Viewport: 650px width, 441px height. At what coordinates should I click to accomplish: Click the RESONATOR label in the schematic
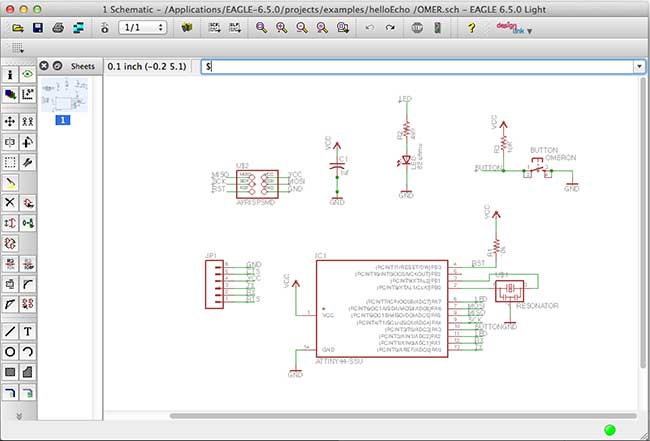(537, 306)
